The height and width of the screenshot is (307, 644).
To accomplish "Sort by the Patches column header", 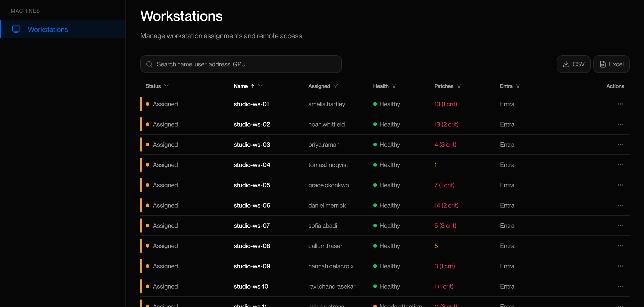I will 443,86.
